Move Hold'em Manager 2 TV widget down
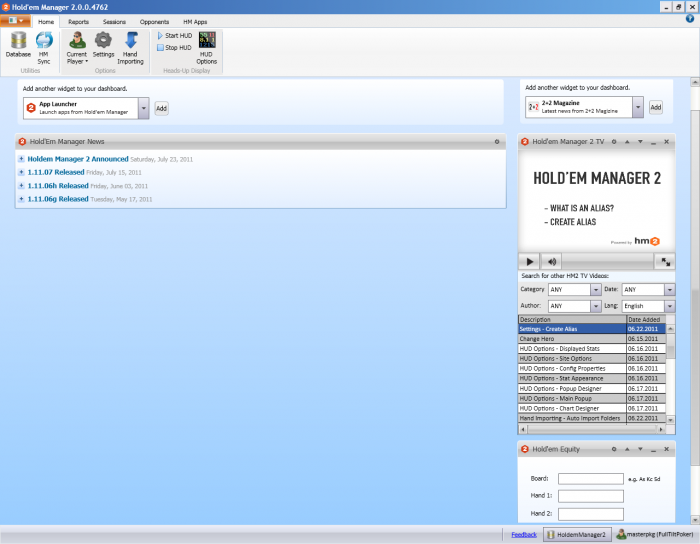700x544 pixels. point(640,141)
